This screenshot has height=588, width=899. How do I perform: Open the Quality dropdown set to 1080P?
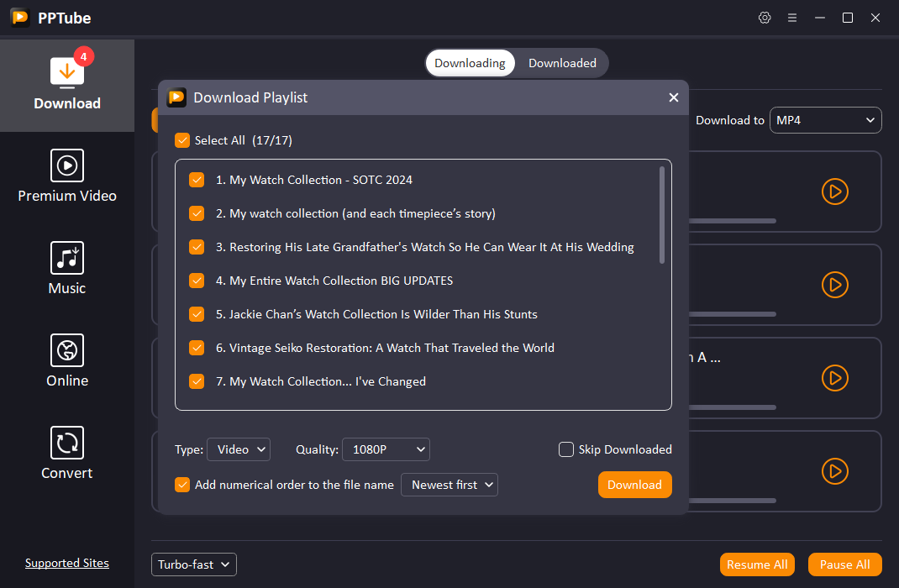coord(386,449)
